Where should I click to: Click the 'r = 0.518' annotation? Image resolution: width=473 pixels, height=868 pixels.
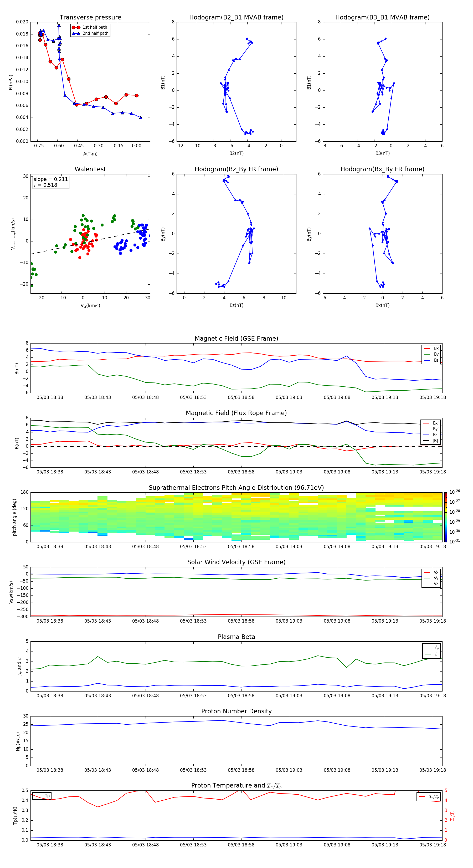[x=45, y=185]
